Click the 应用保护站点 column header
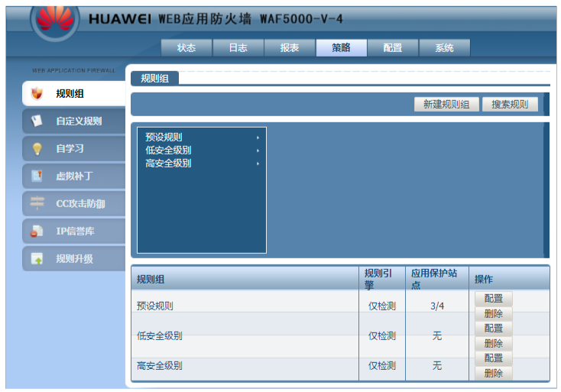 437,279
